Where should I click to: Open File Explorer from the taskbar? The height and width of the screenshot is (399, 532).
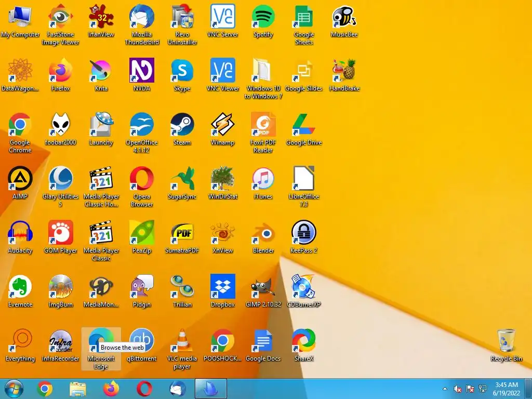coord(78,389)
